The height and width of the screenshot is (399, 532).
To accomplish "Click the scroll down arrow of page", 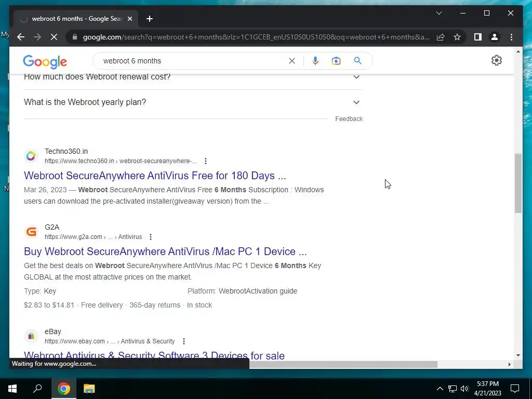I will click(x=518, y=355).
